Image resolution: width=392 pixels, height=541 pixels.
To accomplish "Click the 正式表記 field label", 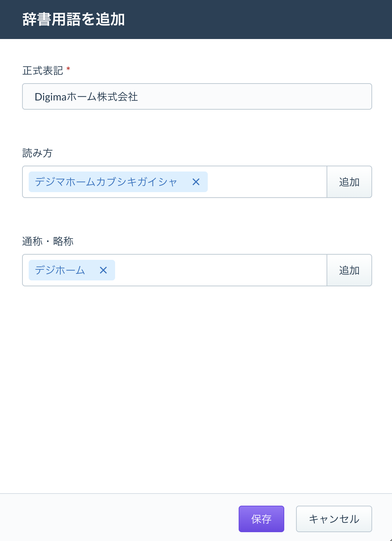I will point(43,70).
